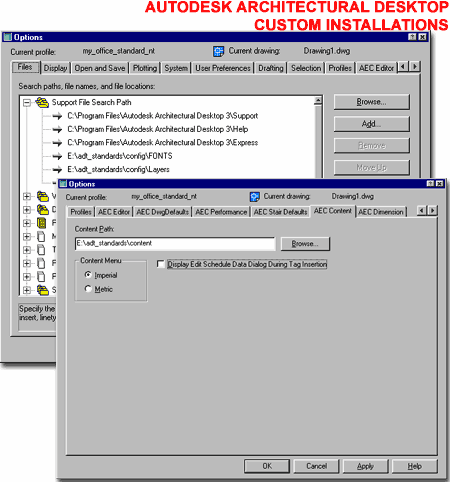Image resolution: width=450 pixels, height=482 pixels.
Task: Select the Autodesk Architectural Desktop 3\Express path
Action: tap(163, 142)
